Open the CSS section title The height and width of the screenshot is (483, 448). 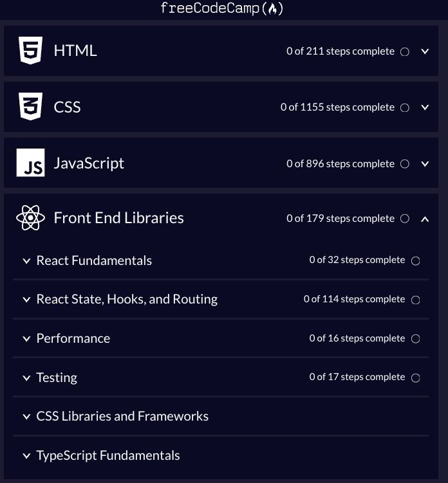67,107
